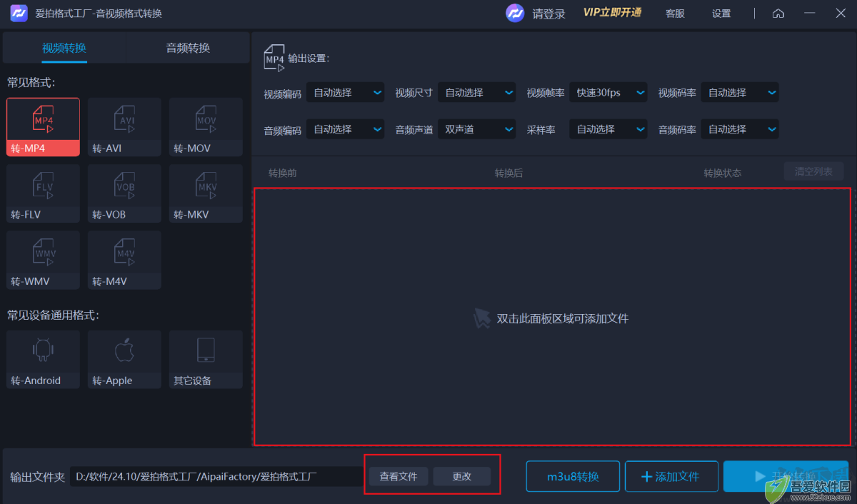
Task: Select the 转-Android device format
Action: pyautogui.click(x=43, y=359)
